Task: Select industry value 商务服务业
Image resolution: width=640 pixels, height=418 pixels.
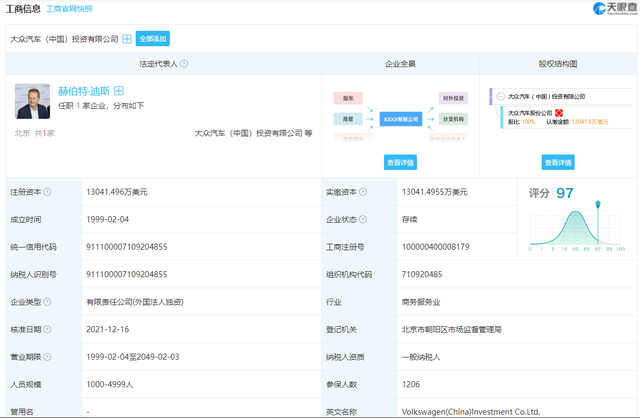Action: coord(421,302)
